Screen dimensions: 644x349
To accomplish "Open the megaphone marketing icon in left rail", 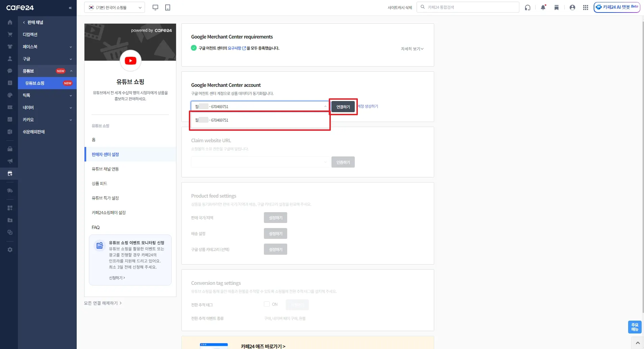I will (x=10, y=161).
